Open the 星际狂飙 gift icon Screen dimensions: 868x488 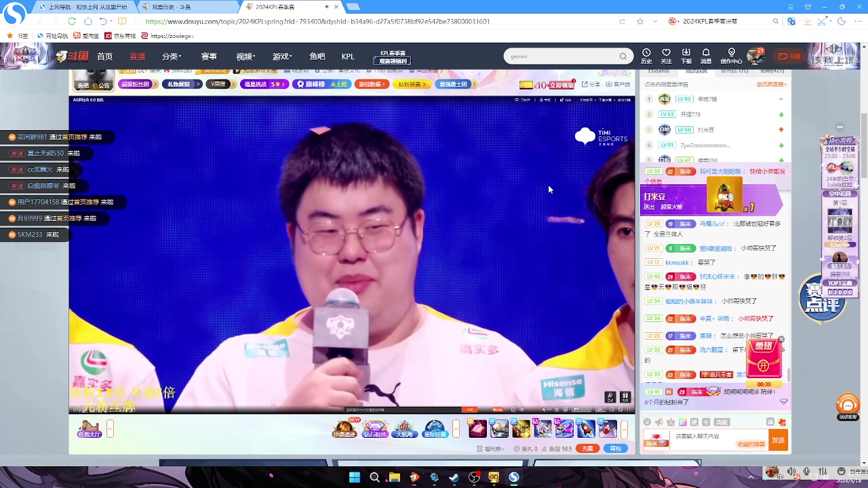435,429
